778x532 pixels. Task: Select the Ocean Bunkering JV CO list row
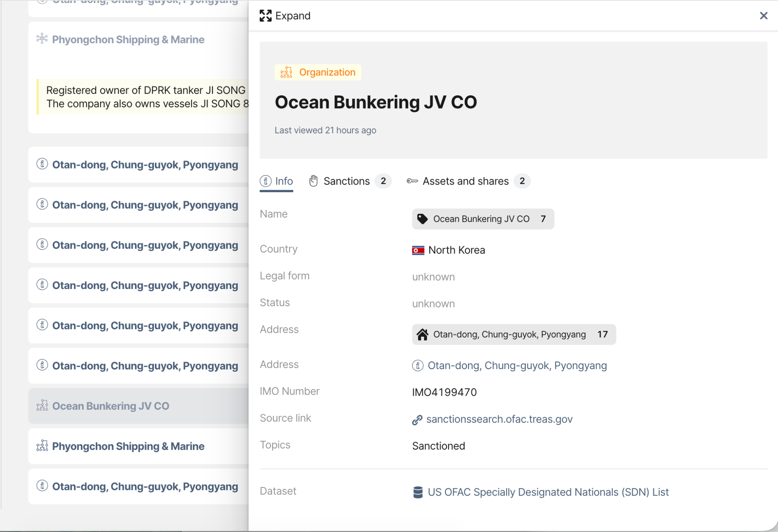pos(138,406)
